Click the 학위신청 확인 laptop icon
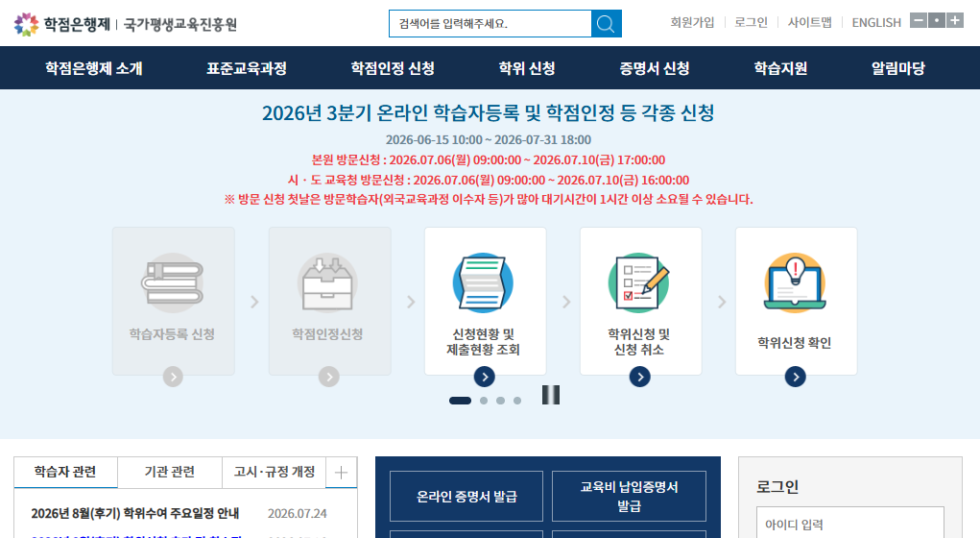This screenshot has height=538, width=980. pos(795,282)
